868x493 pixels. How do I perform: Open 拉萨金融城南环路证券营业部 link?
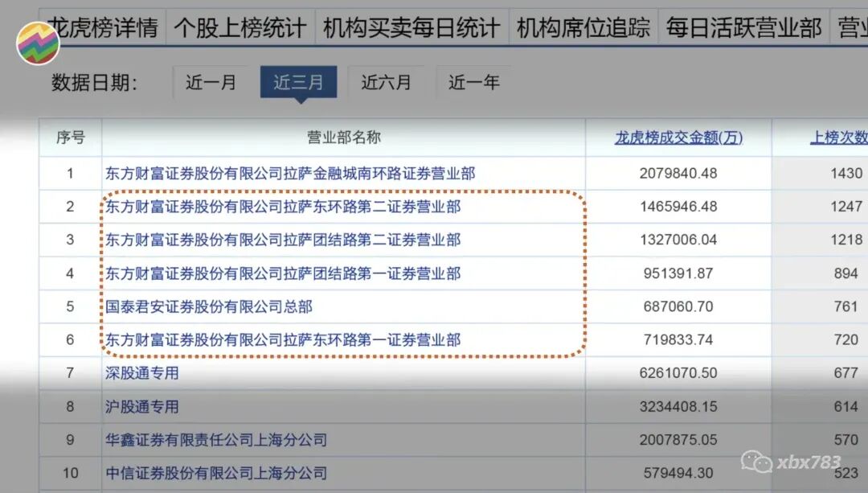tap(291, 174)
